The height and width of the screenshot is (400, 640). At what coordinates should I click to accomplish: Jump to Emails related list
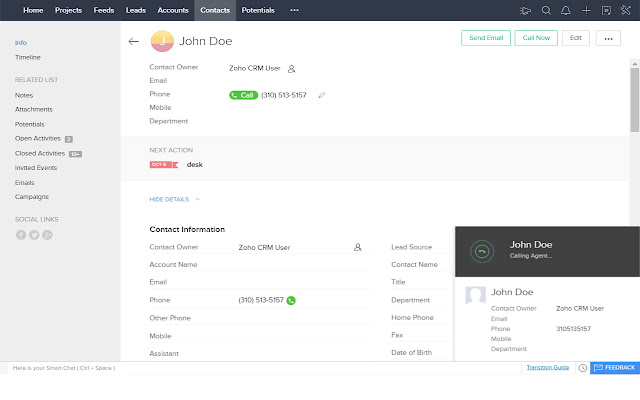tap(24, 182)
